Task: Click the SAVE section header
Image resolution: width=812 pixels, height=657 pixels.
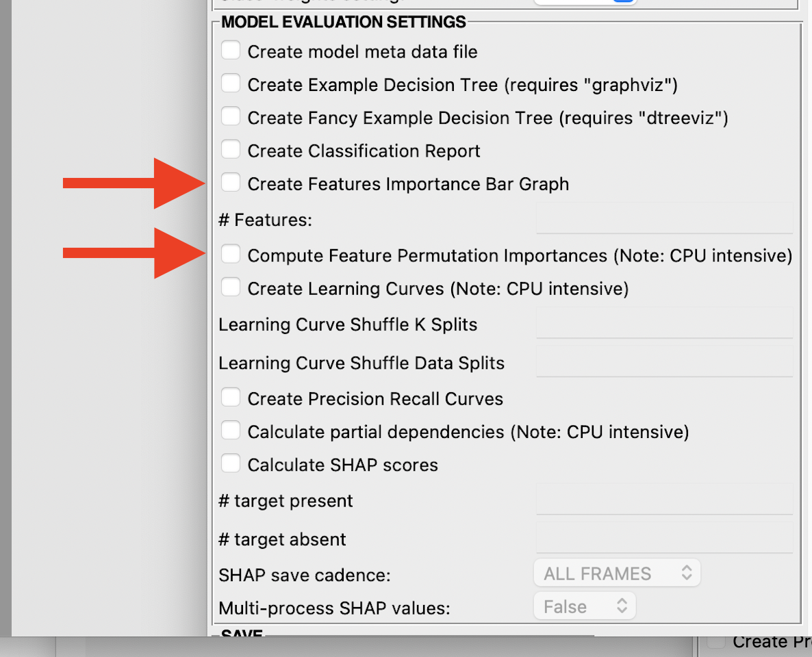Action: click(240, 634)
